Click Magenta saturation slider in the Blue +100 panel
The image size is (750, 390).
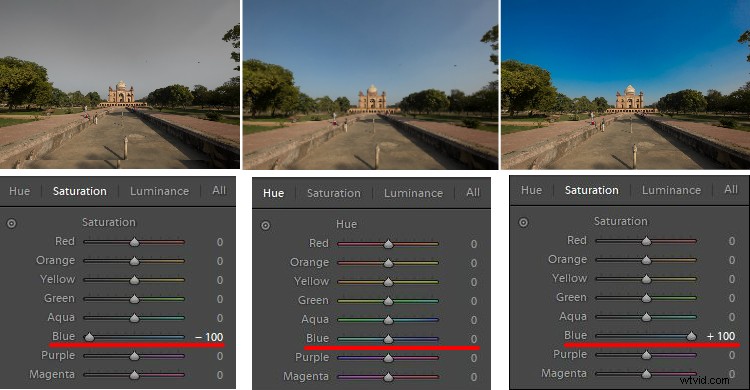click(646, 374)
